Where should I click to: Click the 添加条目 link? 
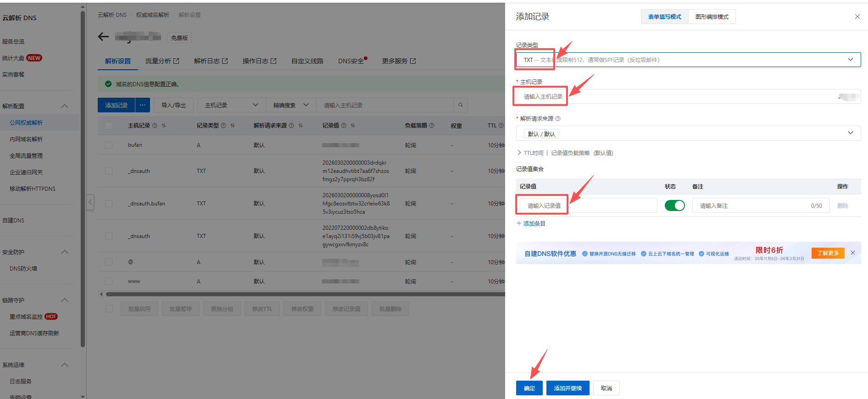point(531,224)
